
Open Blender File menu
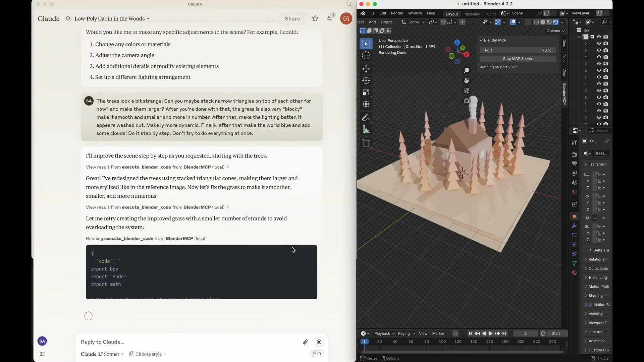[x=371, y=13]
